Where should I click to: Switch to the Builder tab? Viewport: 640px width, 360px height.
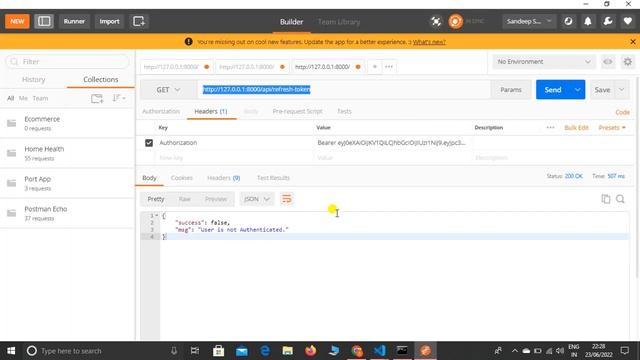[291, 22]
